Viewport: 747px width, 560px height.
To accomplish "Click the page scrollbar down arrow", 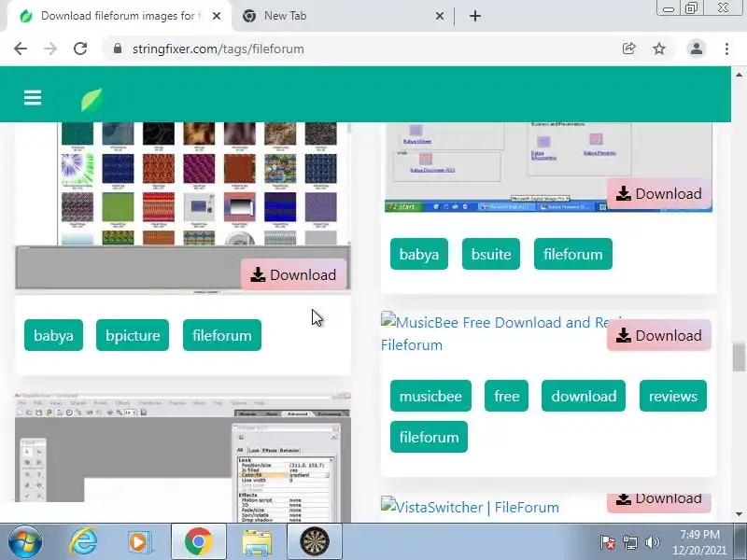I will tap(739, 514).
